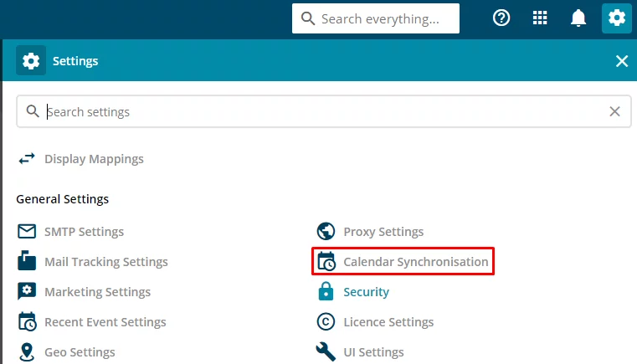
Task: Open Mail Tracking Settings
Action: [x=106, y=262]
